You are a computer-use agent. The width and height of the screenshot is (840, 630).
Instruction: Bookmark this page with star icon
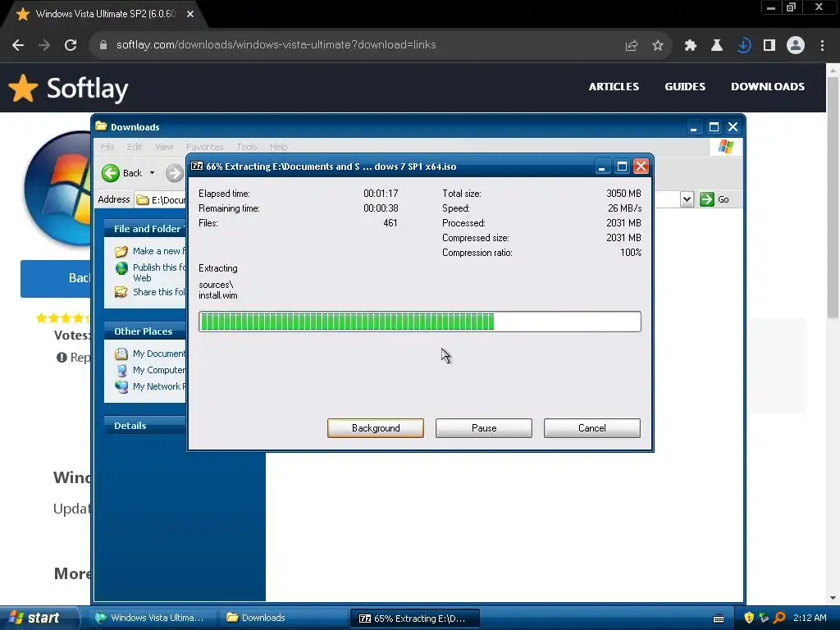[x=658, y=46]
